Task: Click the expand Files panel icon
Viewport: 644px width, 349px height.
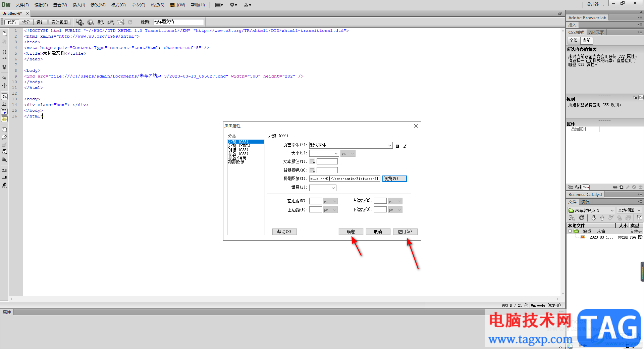Action: click(639, 218)
